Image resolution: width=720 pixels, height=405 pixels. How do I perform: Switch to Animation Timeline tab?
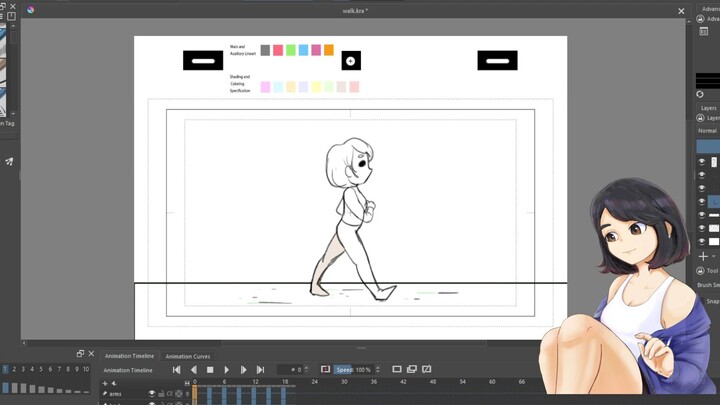(x=129, y=356)
